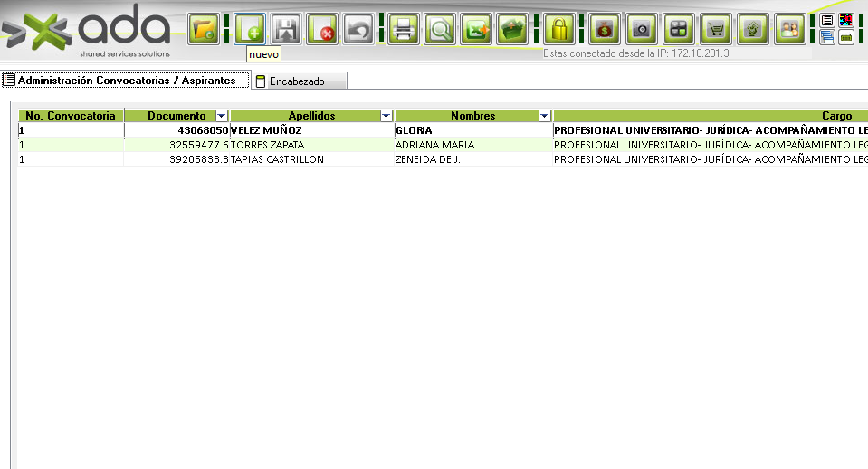This screenshot has height=469, width=868.
Task: Switch to the Encabezado tab
Action: [299, 81]
